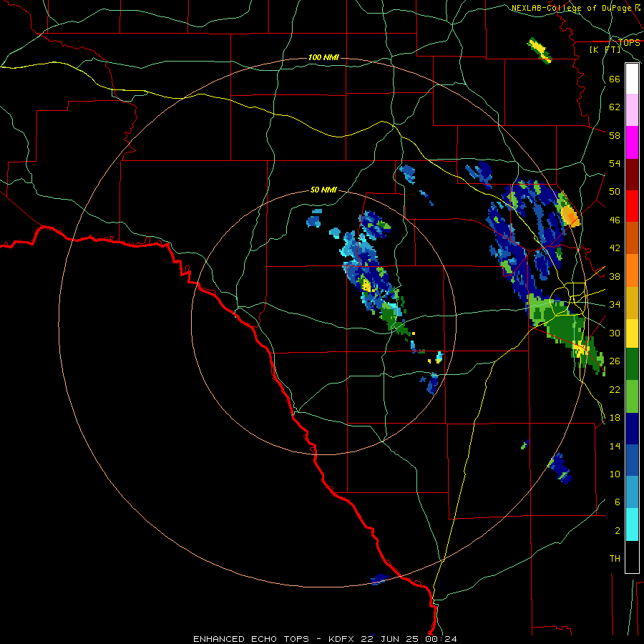Image resolution: width=644 pixels, height=644 pixels.
Task: Click the yellow echo streak near NEXLAB label
Action: [x=540, y=50]
